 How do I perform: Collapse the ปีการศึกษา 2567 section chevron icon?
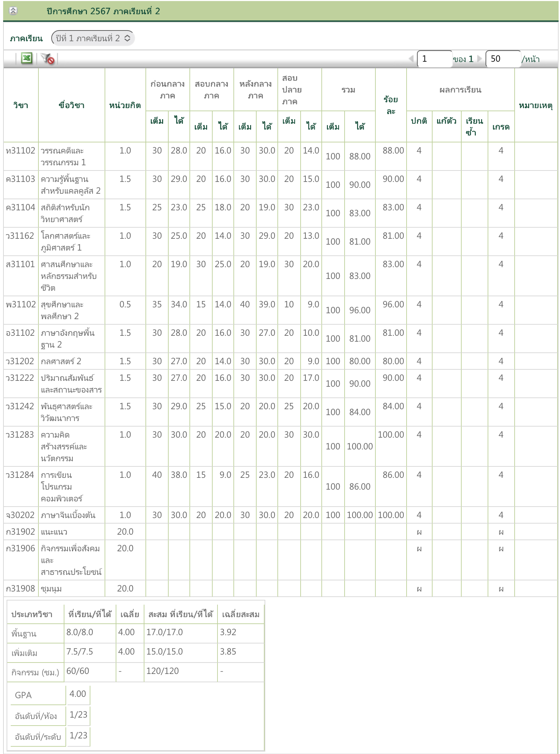pyautogui.click(x=13, y=11)
